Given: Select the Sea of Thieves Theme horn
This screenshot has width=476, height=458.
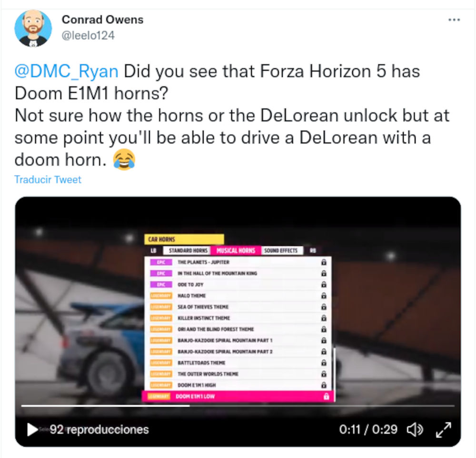Looking at the screenshot, I should tap(238, 307).
